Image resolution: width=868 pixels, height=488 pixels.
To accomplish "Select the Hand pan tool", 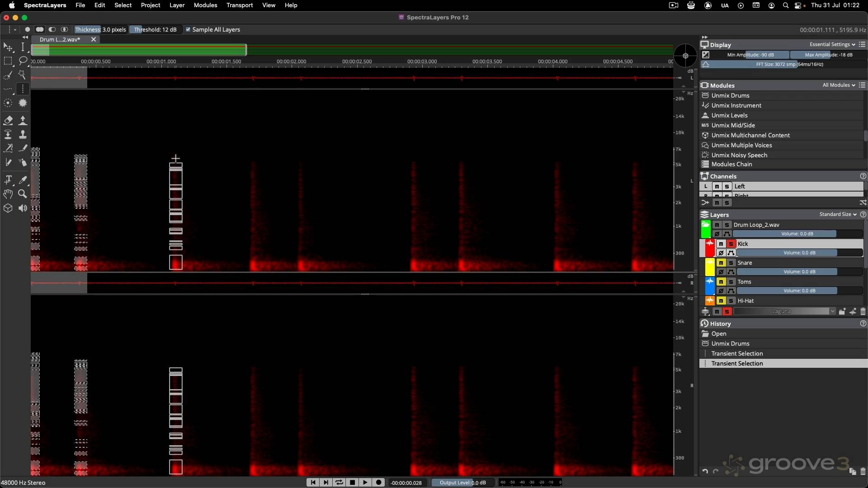I will (8, 194).
